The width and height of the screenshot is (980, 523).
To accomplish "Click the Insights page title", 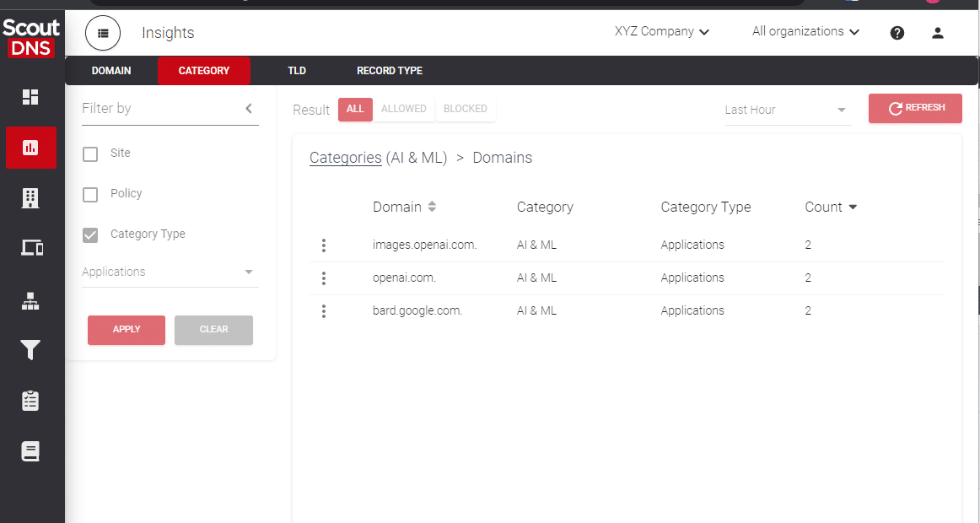I will point(168,33).
